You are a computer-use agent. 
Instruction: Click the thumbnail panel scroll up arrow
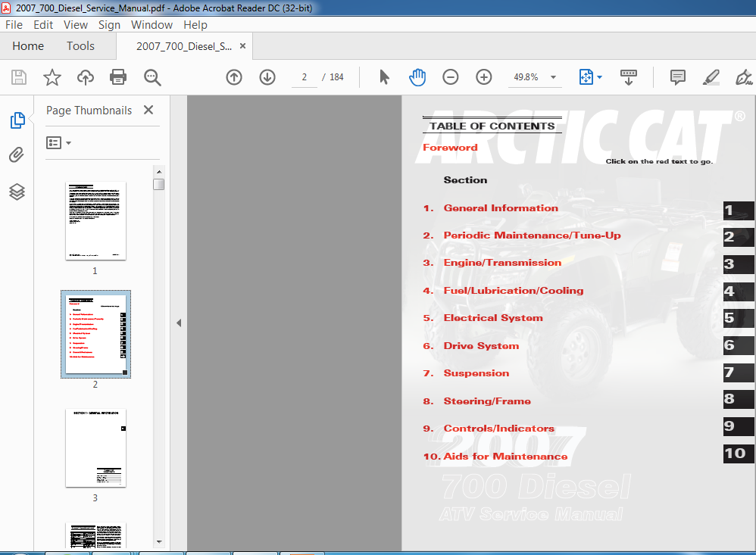pos(159,172)
